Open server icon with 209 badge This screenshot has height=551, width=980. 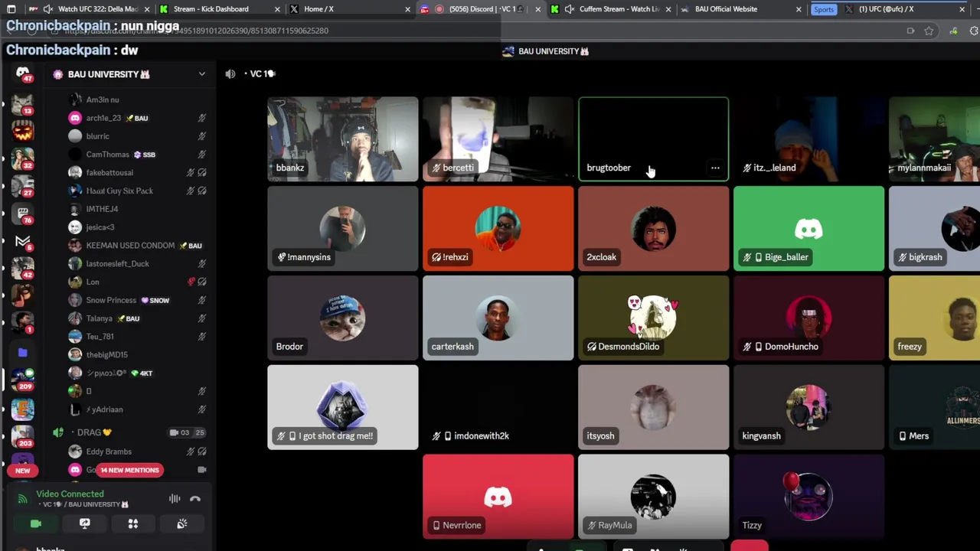[22, 379]
